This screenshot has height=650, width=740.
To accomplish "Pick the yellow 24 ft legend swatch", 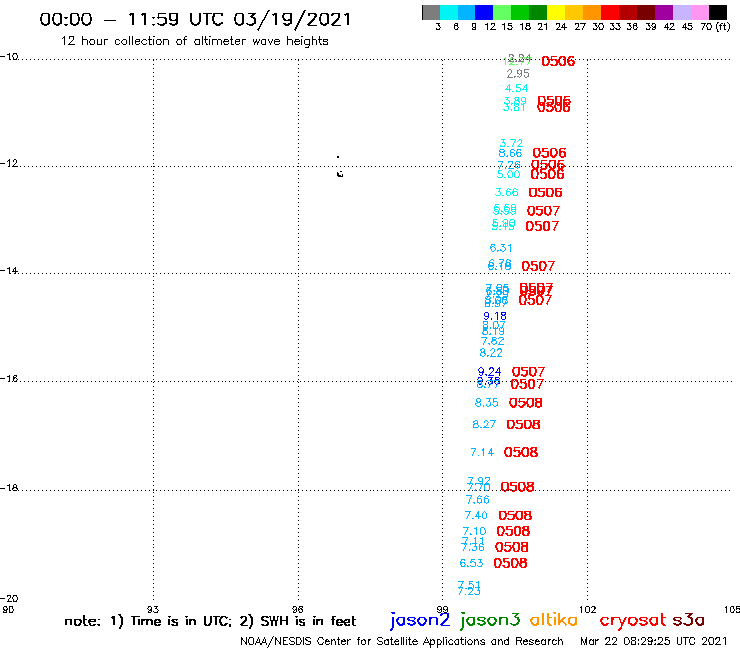I will point(556,12).
